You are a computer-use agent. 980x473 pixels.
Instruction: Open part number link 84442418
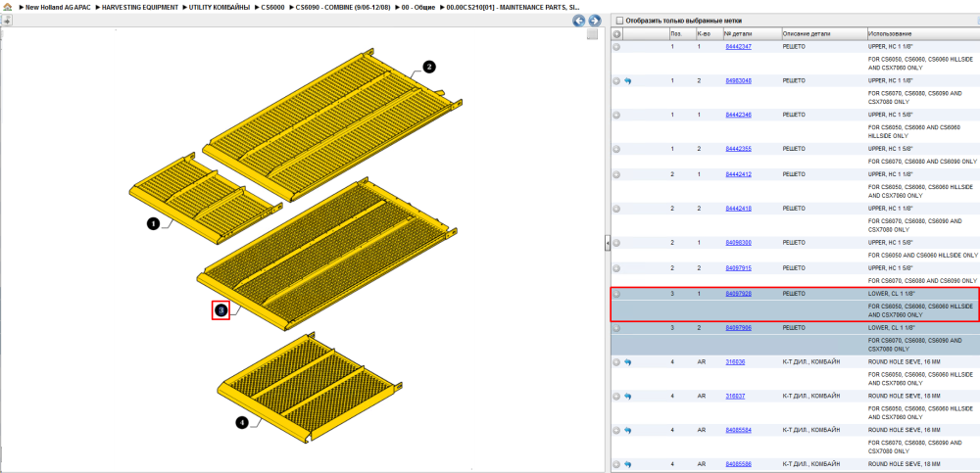click(738, 208)
